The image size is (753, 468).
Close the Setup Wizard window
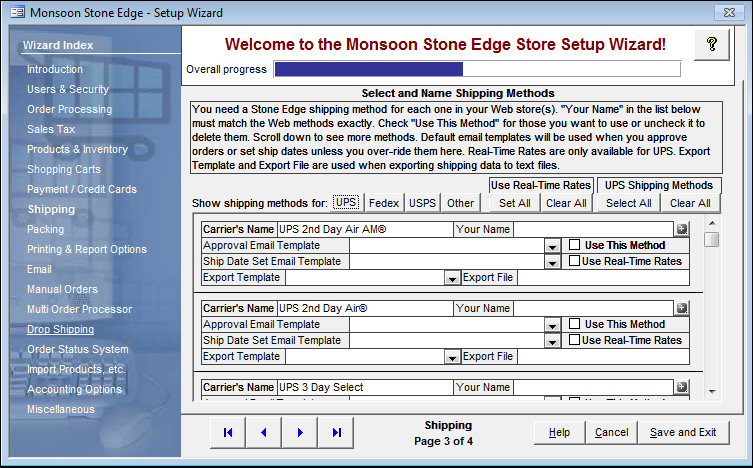click(x=729, y=12)
